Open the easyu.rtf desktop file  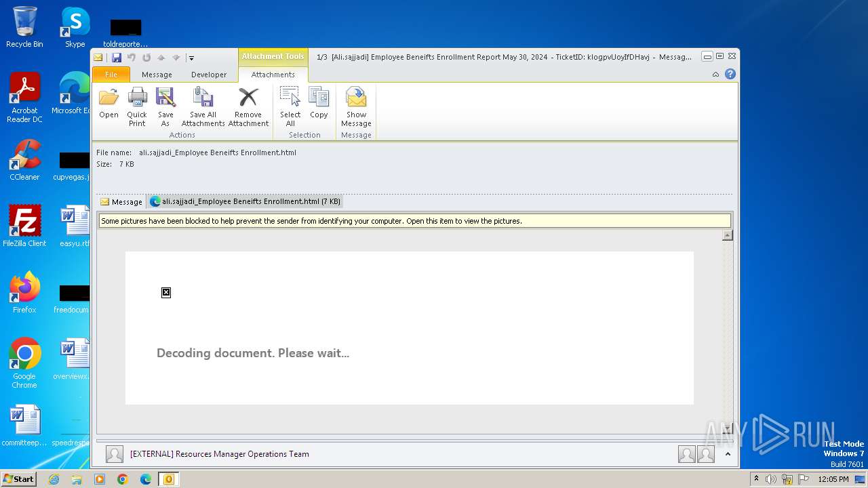pyautogui.click(x=74, y=226)
